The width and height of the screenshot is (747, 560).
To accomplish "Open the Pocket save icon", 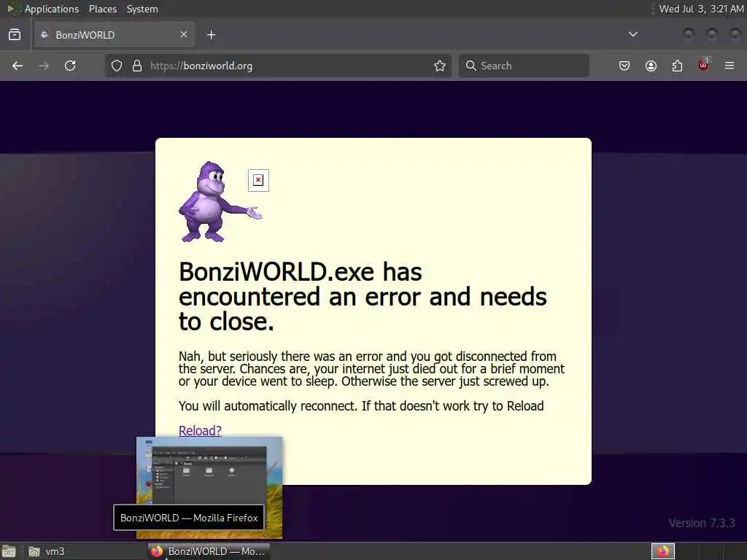I will tap(624, 66).
